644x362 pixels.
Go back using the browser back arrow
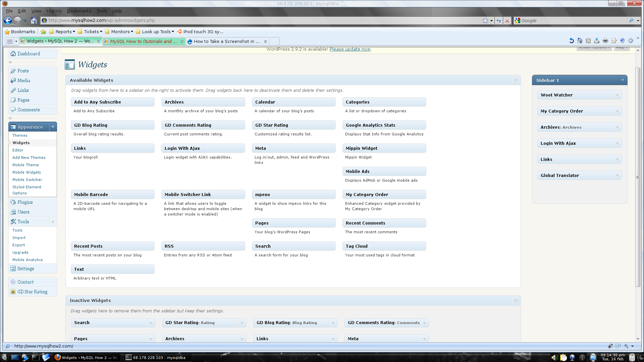8,20
